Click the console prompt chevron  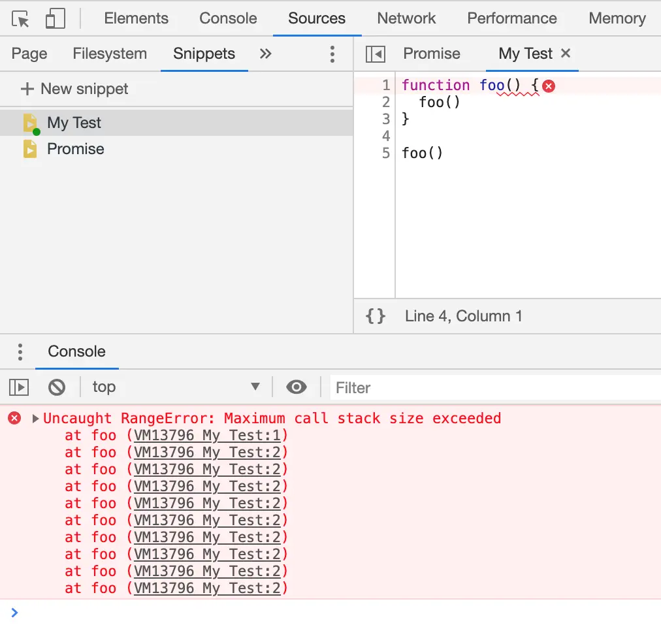pyautogui.click(x=14, y=613)
